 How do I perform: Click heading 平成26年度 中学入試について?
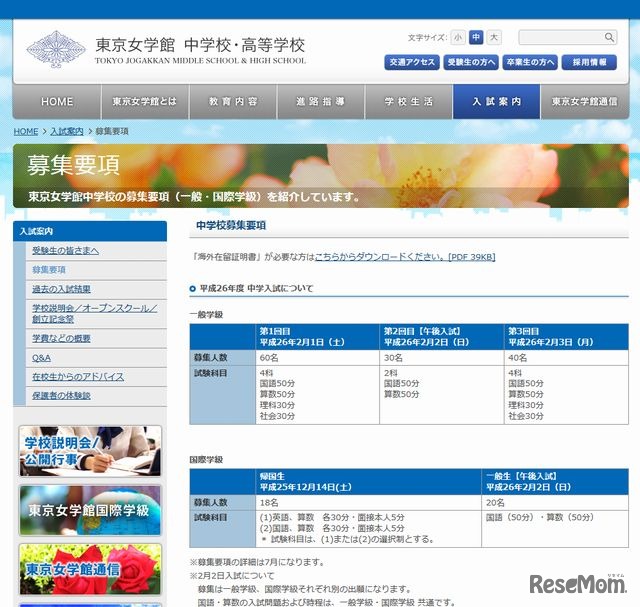(x=256, y=289)
